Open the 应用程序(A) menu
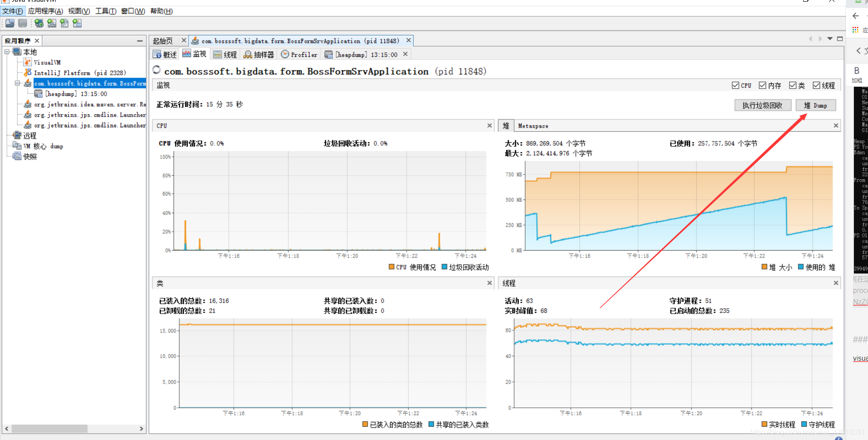 (x=45, y=11)
